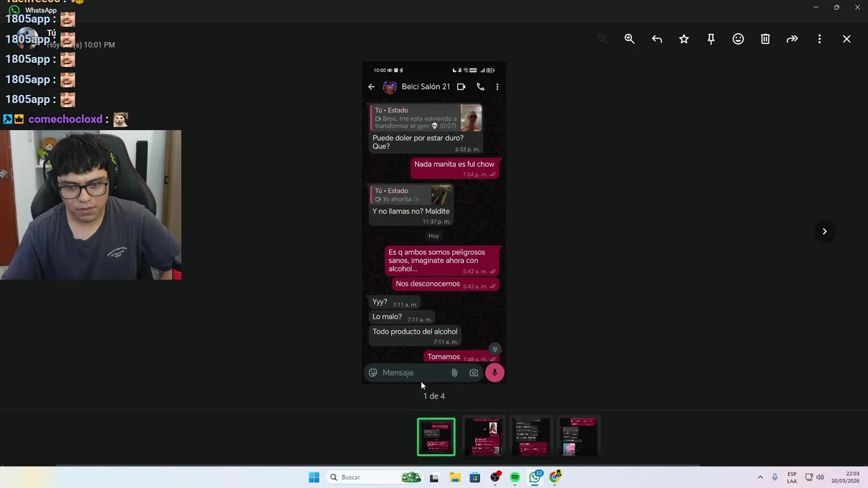The image size is (868, 488).
Task: Open the Windows Start menu
Action: point(314,477)
